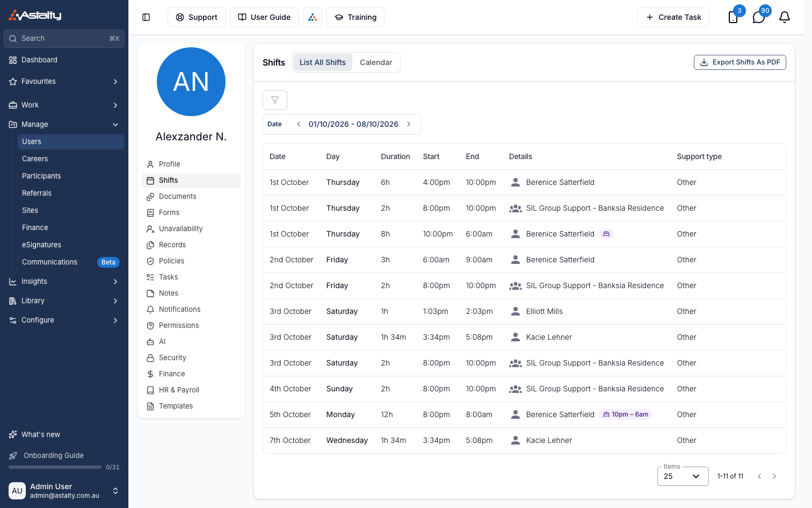Go to next date range
812x508 pixels.
[x=409, y=124]
